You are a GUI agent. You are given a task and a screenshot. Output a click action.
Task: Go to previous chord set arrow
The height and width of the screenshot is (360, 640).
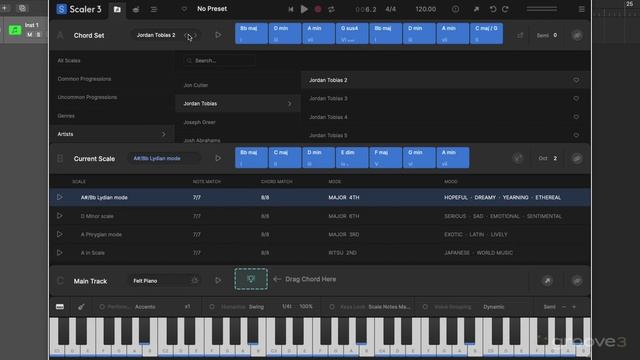[187, 36]
